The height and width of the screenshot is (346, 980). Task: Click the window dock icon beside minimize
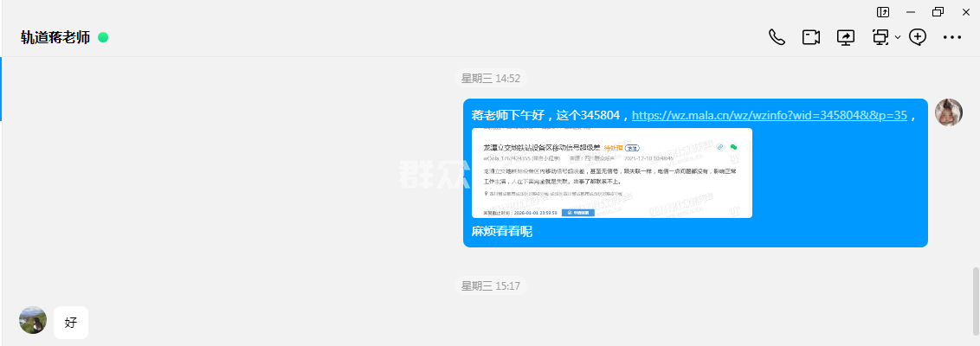click(x=883, y=11)
